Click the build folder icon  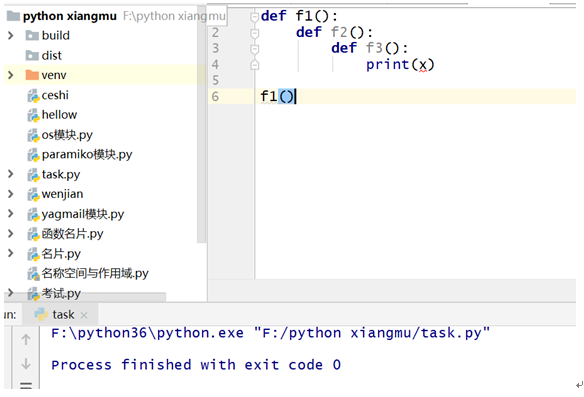click(32, 35)
